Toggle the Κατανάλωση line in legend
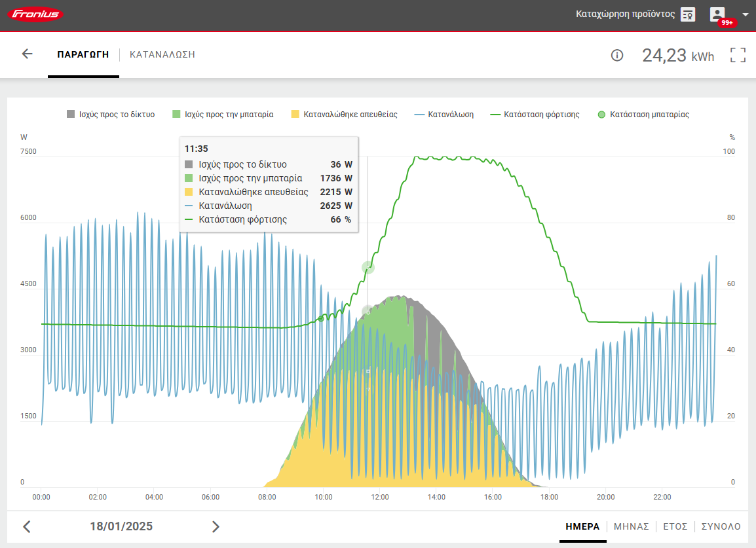 tap(444, 115)
